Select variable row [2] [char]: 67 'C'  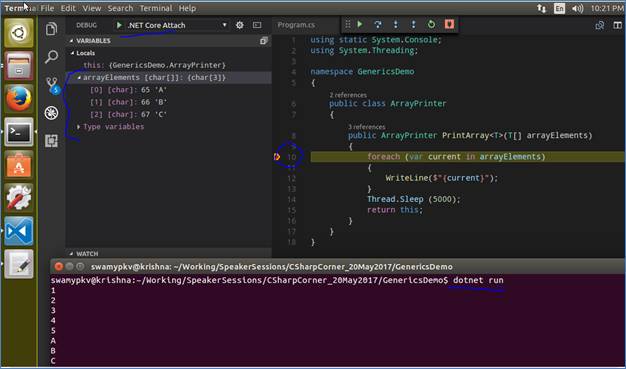(128, 115)
